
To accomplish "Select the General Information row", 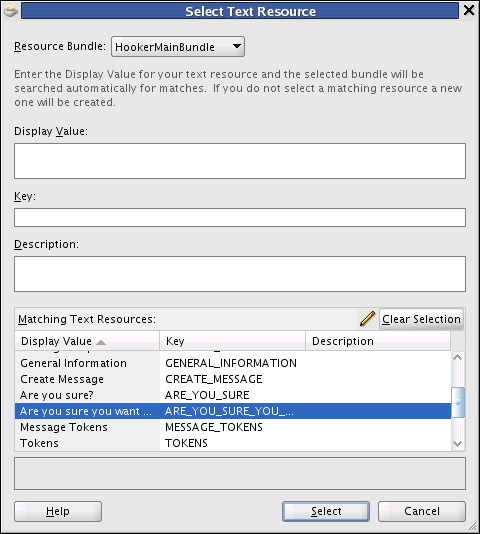I will [x=233, y=363].
